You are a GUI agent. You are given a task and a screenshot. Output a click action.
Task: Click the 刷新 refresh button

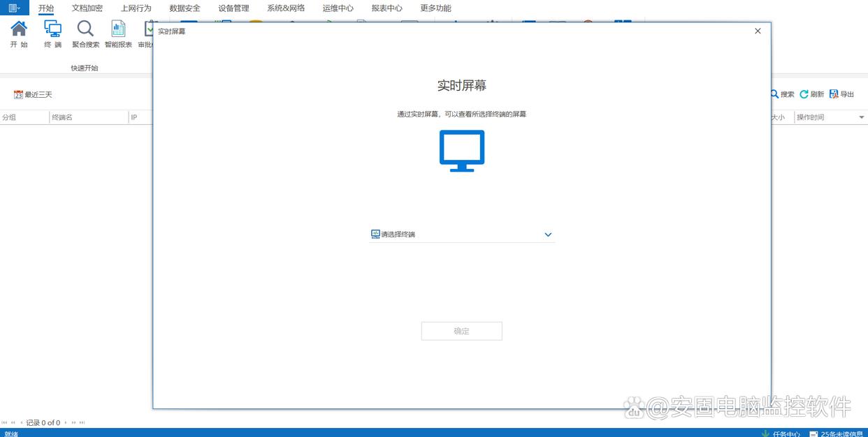pyautogui.click(x=812, y=94)
